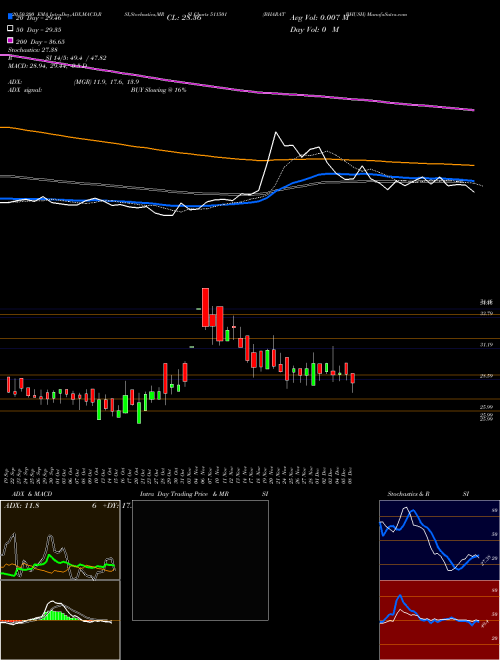Select the '20 Day = 29.46' label

click(x=40, y=18)
